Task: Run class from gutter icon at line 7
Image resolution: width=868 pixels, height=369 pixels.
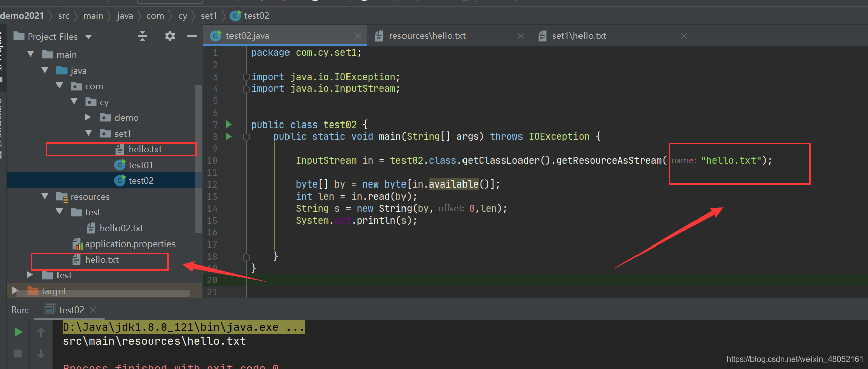Action: [229, 124]
